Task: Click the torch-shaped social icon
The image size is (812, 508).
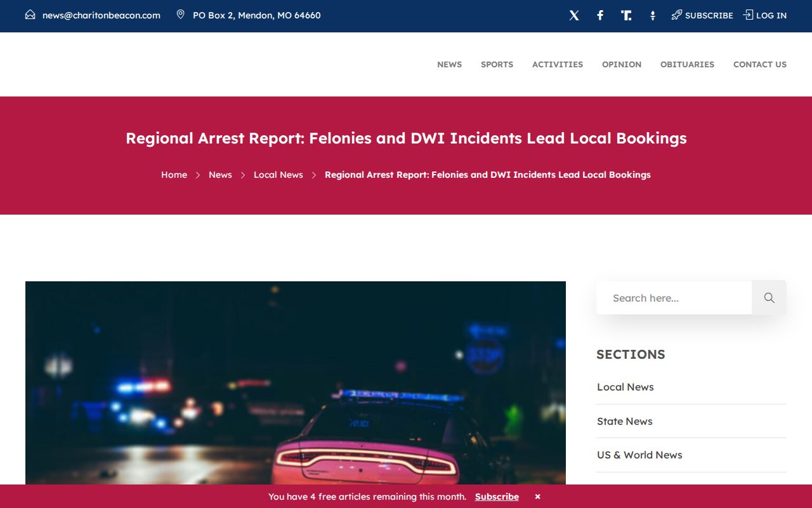Action: tap(653, 15)
